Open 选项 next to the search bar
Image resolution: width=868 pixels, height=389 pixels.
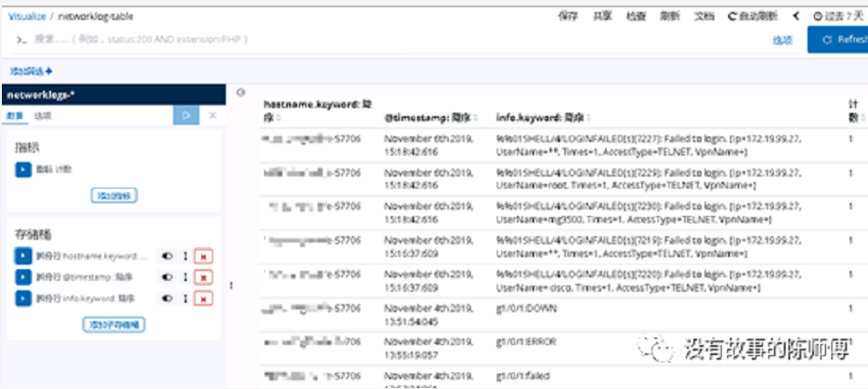click(783, 40)
